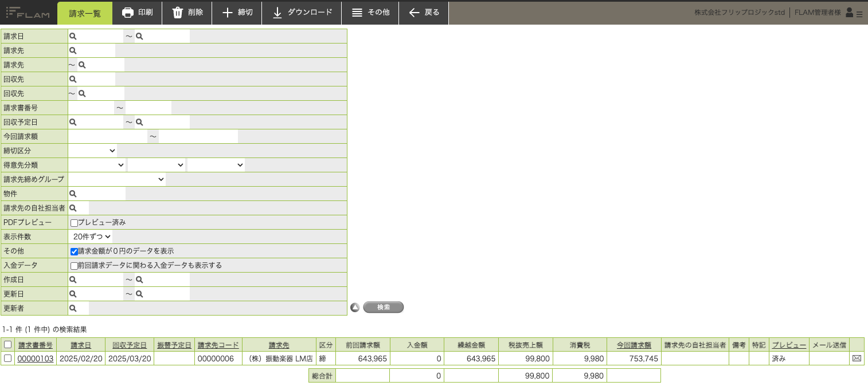
Task: Open the 請求先締めグループ dropdown
Action: [x=117, y=179]
